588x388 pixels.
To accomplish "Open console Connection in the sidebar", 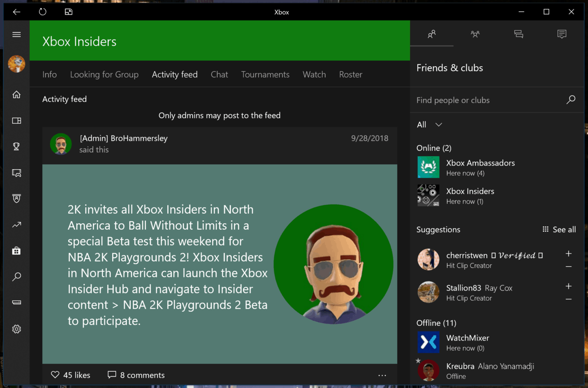I will (17, 303).
